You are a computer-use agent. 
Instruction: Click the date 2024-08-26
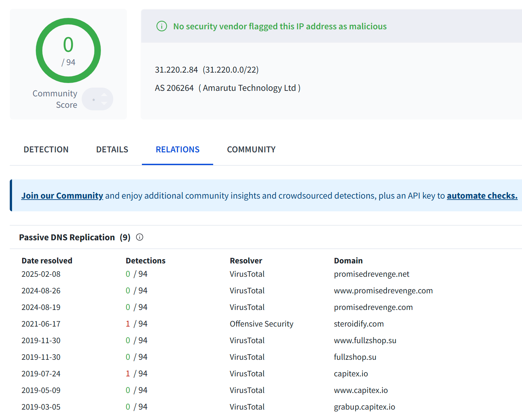point(41,290)
